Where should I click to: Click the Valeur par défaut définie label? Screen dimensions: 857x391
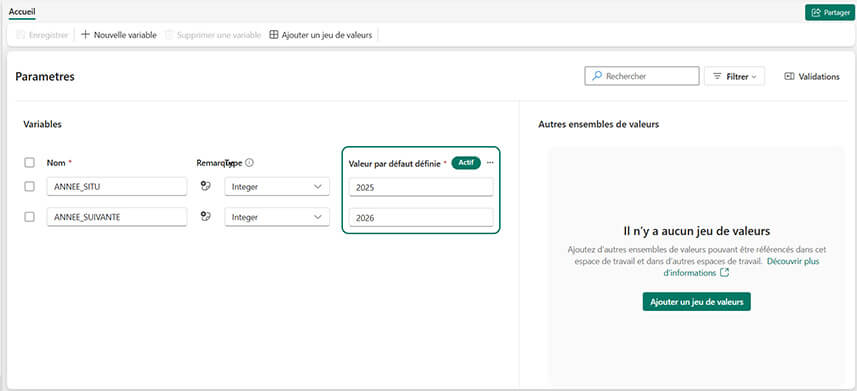pos(395,163)
